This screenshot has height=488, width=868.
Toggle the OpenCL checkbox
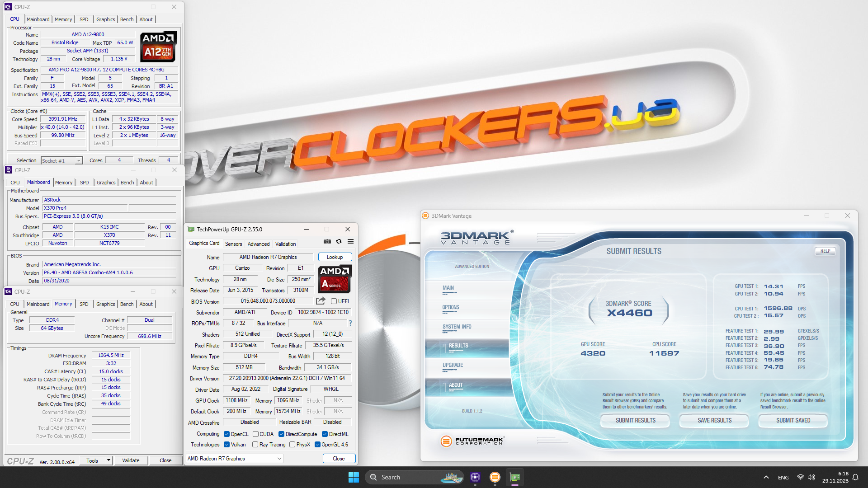tap(227, 434)
